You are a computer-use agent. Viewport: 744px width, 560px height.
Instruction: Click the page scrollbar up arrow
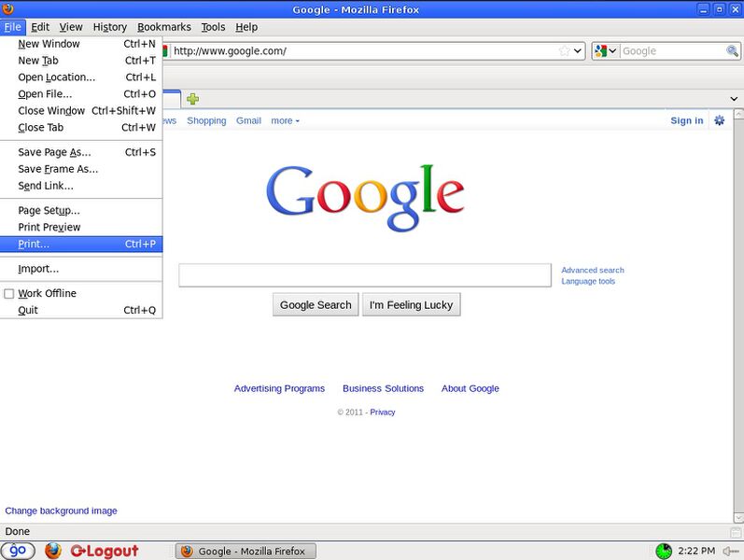738,114
